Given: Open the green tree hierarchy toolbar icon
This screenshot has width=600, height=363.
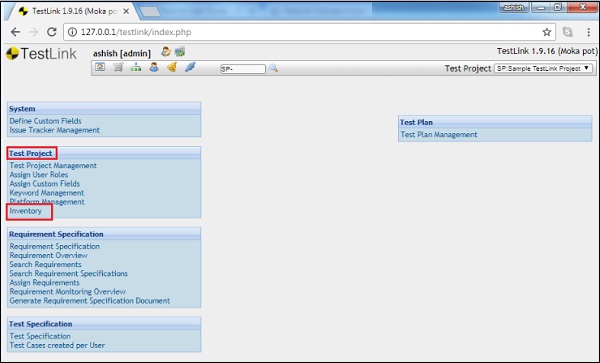Looking at the screenshot, I should [x=136, y=68].
